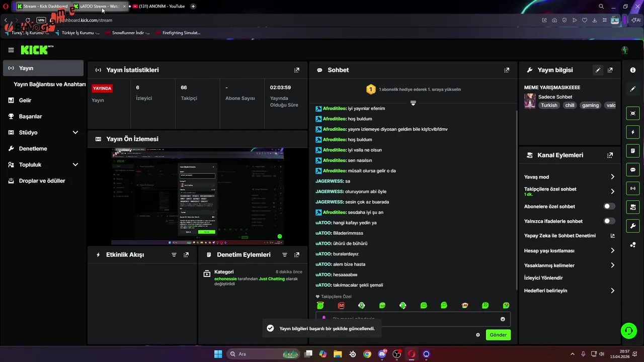Click the chat panel scrollbar
644x362 pixels.
[517, 201]
